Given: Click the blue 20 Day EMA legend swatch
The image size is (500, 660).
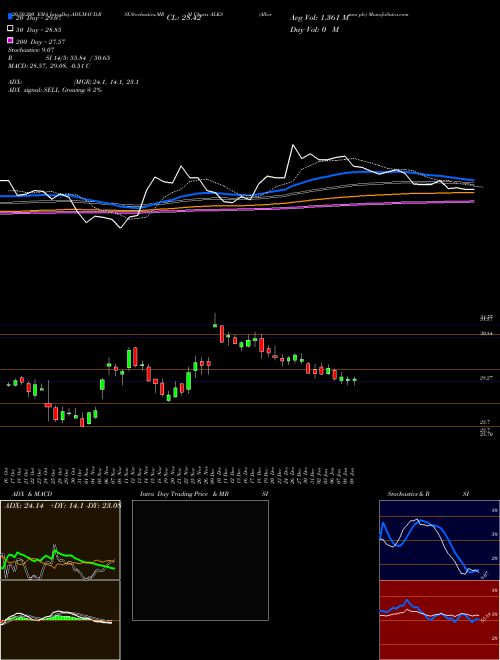Looking at the screenshot, I should click(10, 17).
